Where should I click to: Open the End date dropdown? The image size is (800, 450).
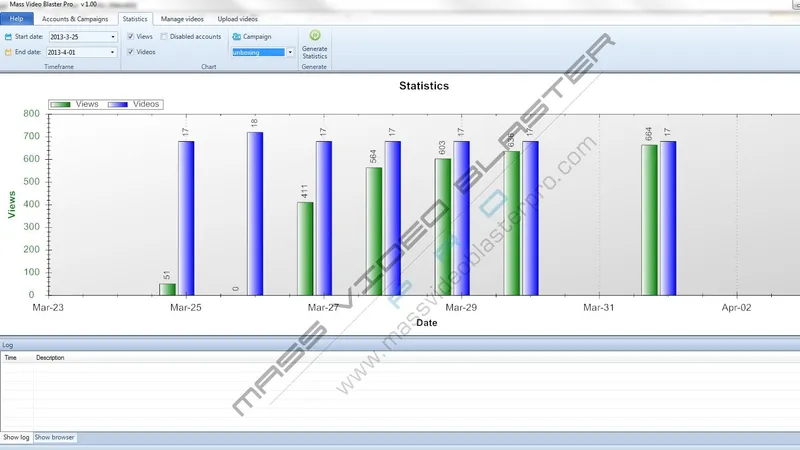112,52
